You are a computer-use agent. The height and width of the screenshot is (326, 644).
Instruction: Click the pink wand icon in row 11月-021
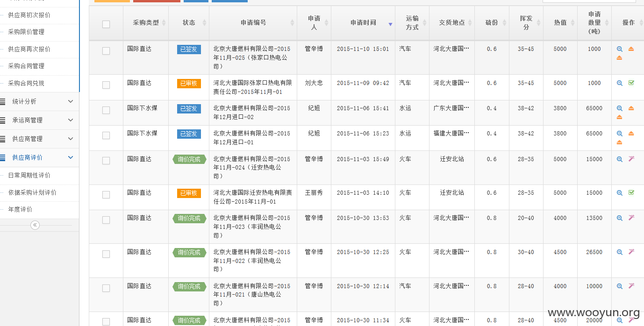point(631,286)
